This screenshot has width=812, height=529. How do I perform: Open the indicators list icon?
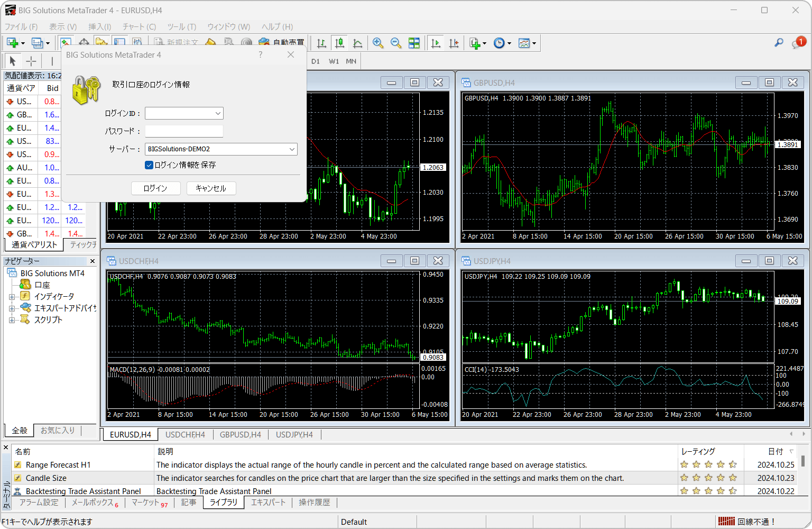point(475,43)
